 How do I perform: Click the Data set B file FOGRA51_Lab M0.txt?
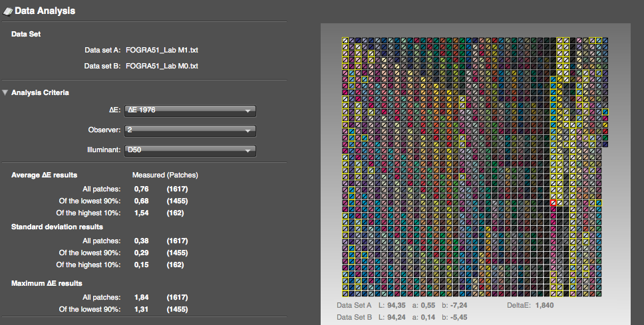pos(162,66)
